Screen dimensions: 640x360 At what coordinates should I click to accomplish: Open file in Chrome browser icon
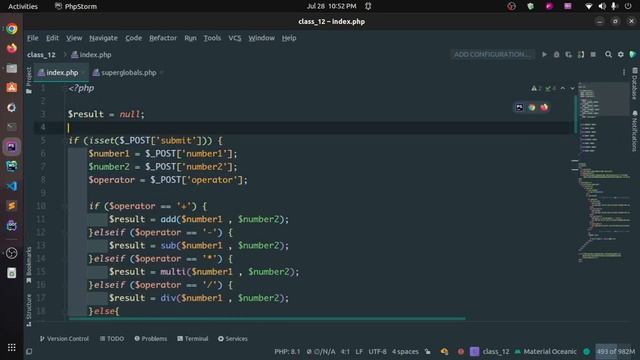[531, 107]
